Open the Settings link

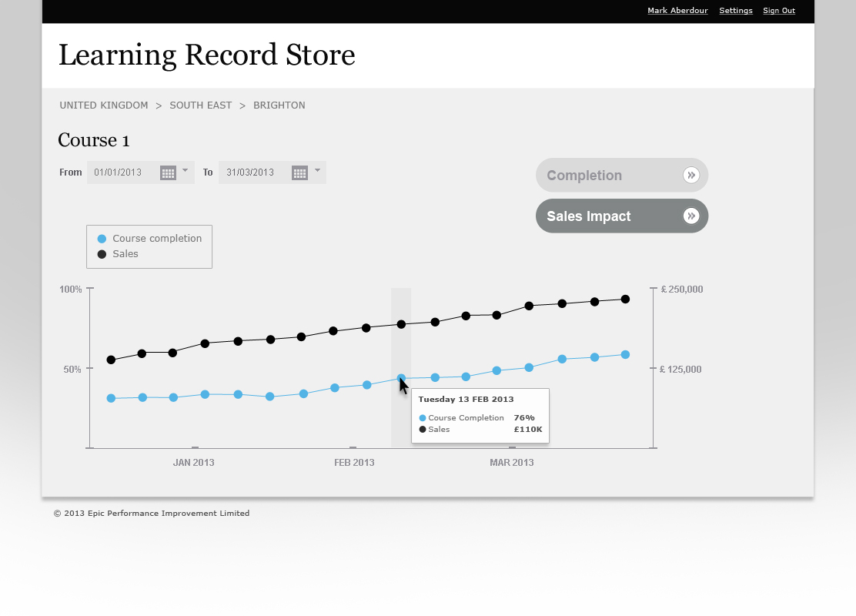(736, 11)
